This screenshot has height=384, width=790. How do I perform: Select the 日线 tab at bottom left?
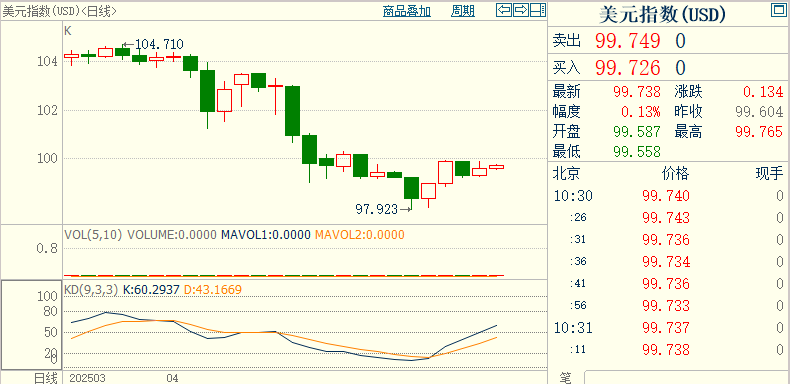tap(45, 378)
